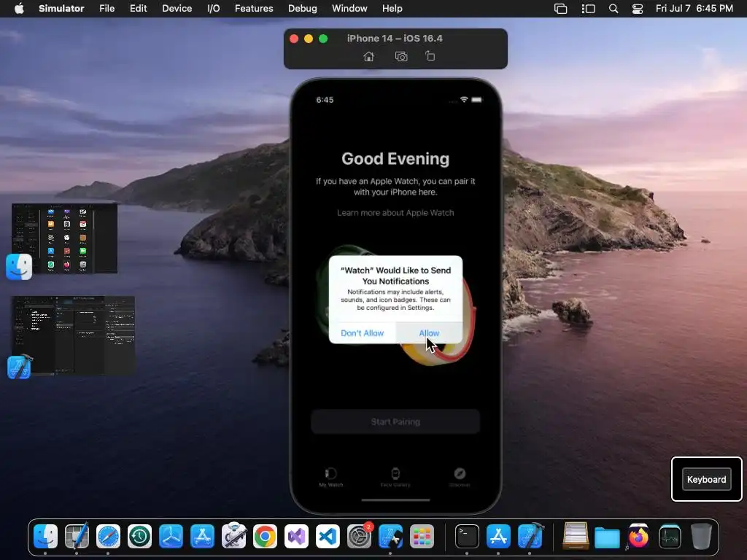Open Control Center from the menu bar

pyautogui.click(x=638, y=9)
